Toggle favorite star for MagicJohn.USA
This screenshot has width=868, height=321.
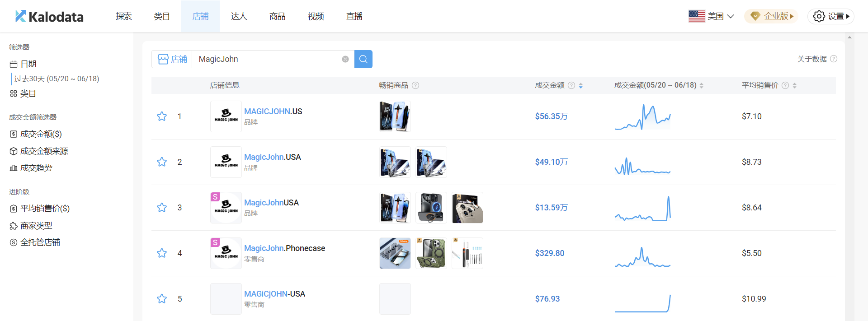162,162
